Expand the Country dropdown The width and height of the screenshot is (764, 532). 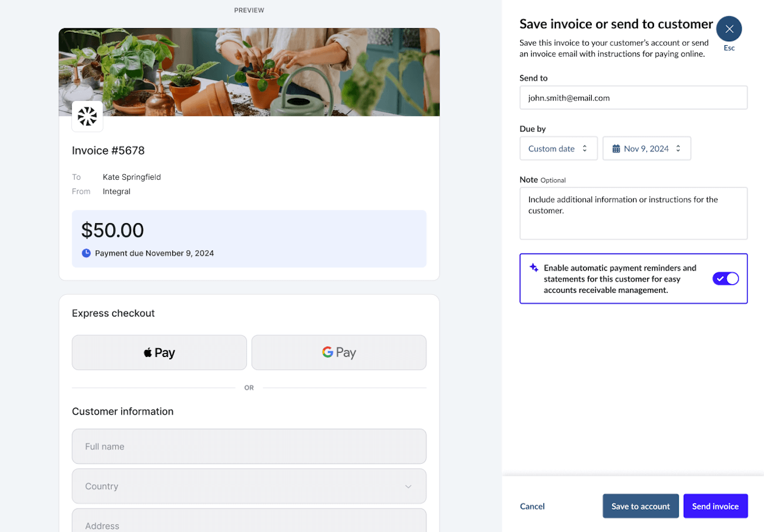[x=249, y=486]
